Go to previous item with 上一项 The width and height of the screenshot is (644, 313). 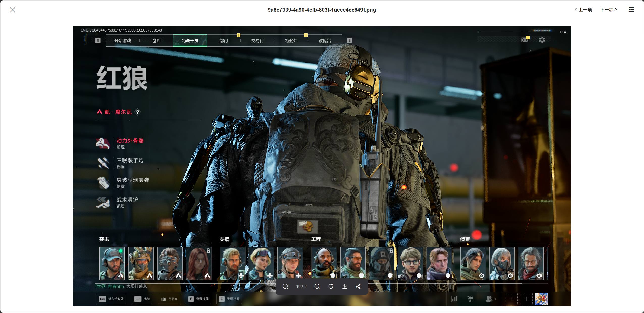583,10
